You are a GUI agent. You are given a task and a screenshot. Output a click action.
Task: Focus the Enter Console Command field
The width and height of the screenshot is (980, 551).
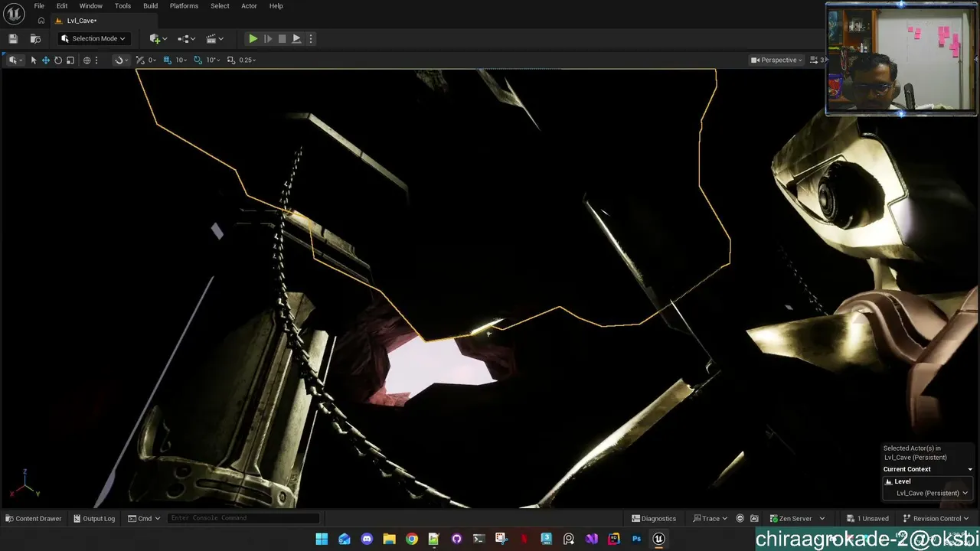pyautogui.click(x=243, y=518)
